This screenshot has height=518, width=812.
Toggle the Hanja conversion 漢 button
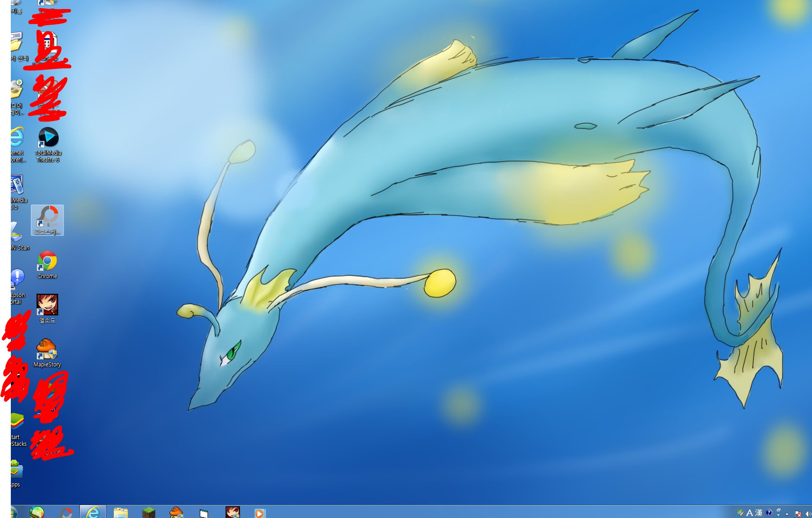pos(759,513)
